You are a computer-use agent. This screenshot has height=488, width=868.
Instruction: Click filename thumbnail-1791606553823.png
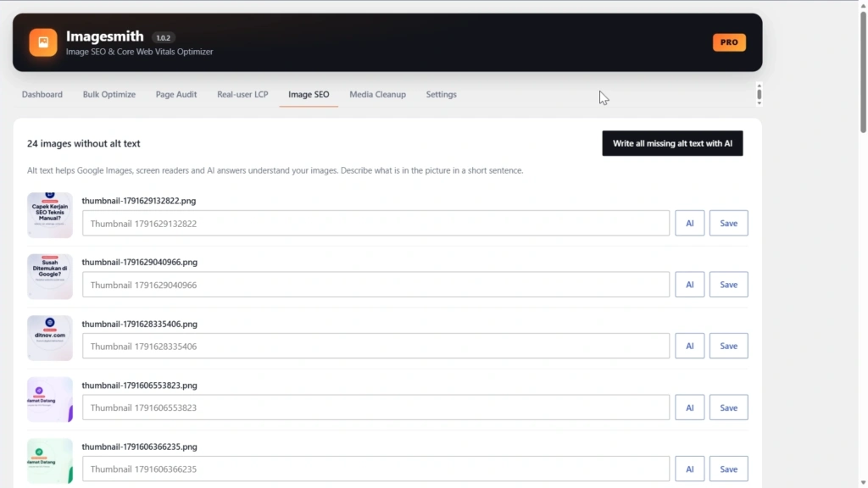point(140,385)
